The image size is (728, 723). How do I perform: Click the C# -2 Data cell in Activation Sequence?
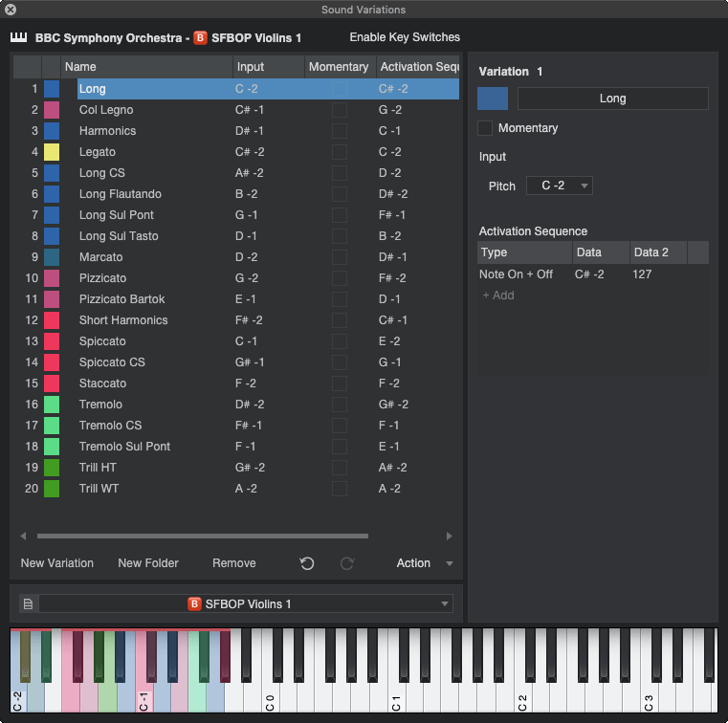click(x=589, y=274)
